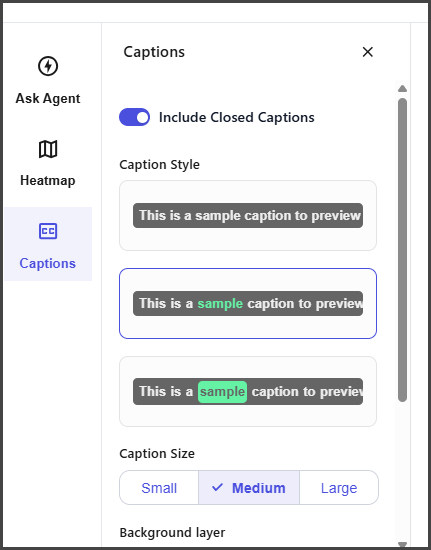The image size is (431, 550).
Task: Click the scrollbar down arrow
Action: tap(403, 544)
